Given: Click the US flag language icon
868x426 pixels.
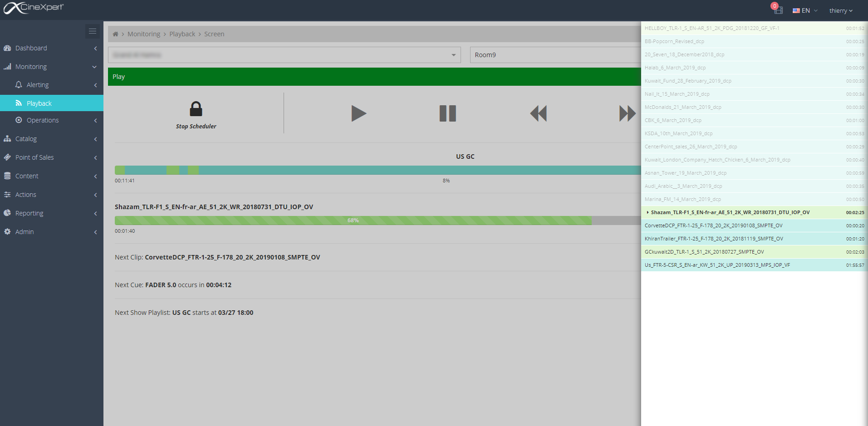Looking at the screenshot, I should click(x=796, y=10).
